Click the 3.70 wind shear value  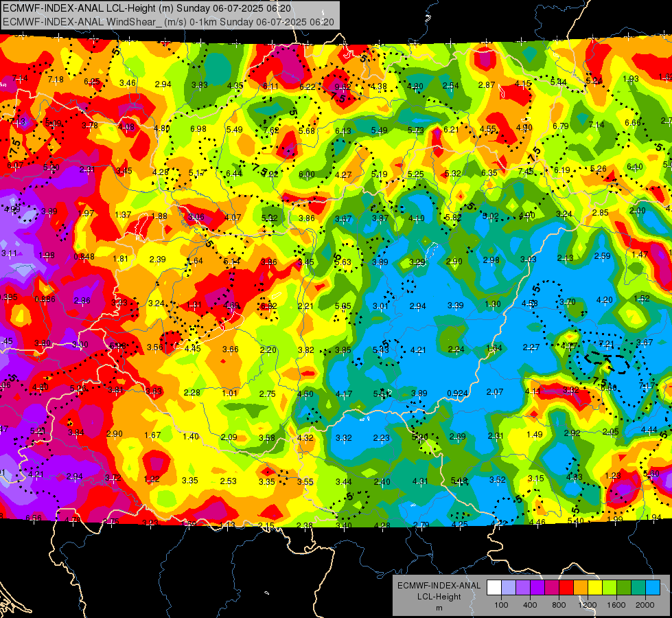pyautogui.click(x=568, y=302)
